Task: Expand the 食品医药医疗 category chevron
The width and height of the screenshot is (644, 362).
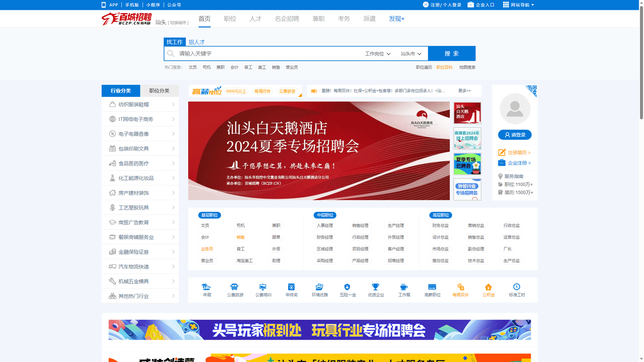Action: (173, 163)
